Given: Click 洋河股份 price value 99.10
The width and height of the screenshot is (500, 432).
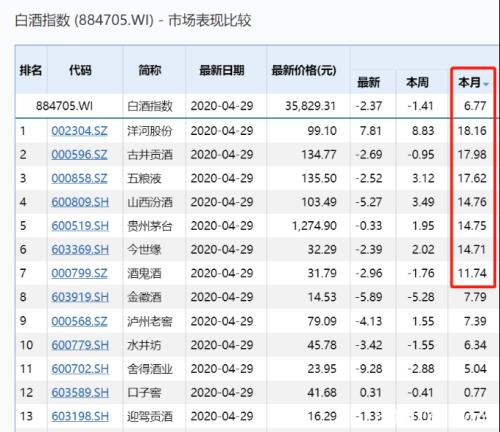Looking at the screenshot, I should click(322, 131).
